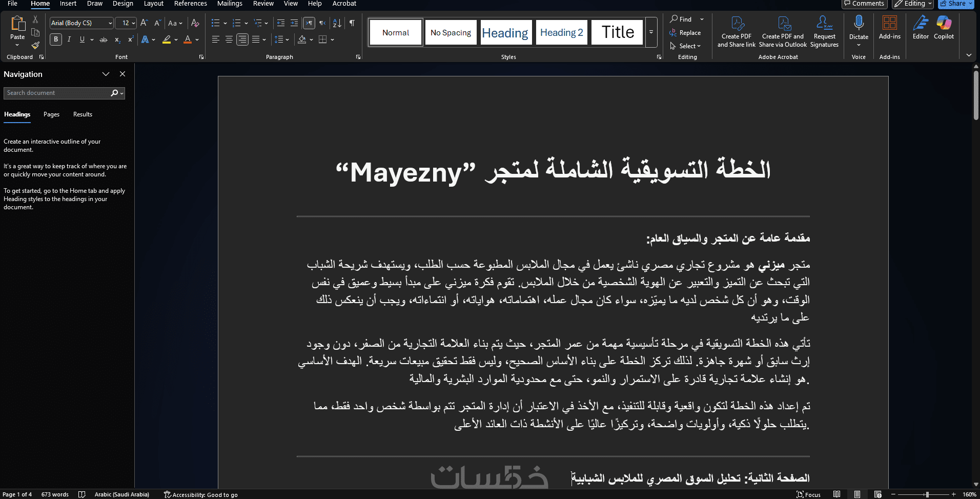This screenshot has height=499, width=980.
Task: Toggle Strikethrough formatting
Action: pyautogui.click(x=104, y=39)
